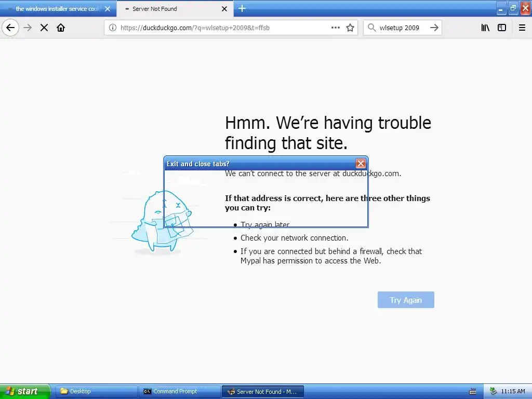
Task: Open the Desktop taskbar item
Action: 96,392
